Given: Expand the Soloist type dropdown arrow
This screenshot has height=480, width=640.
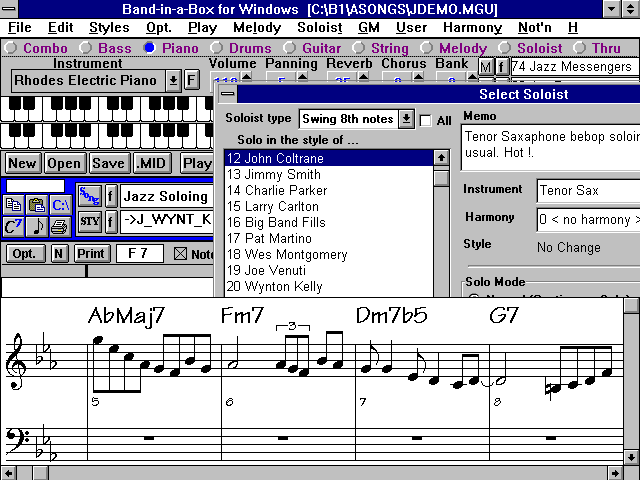Looking at the screenshot, I should (406, 119).
